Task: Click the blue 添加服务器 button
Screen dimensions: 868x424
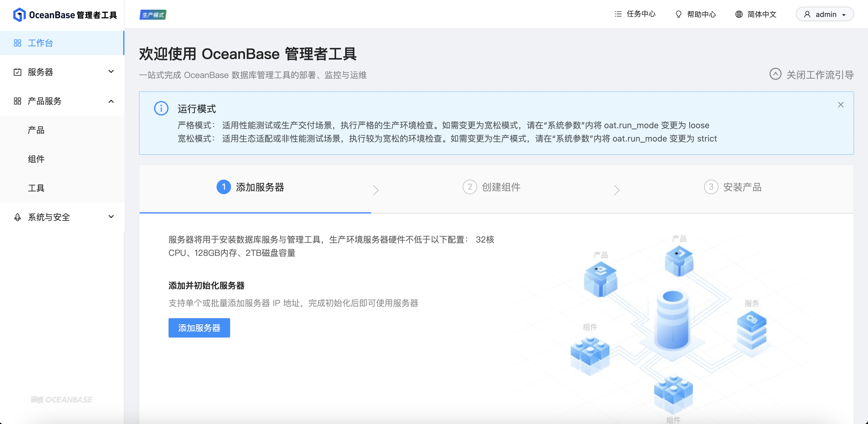Action: click(199, 328)
